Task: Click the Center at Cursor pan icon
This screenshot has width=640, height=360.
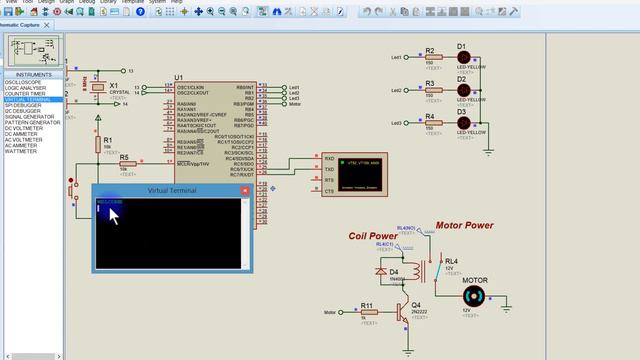Action: tap(198, 12)
